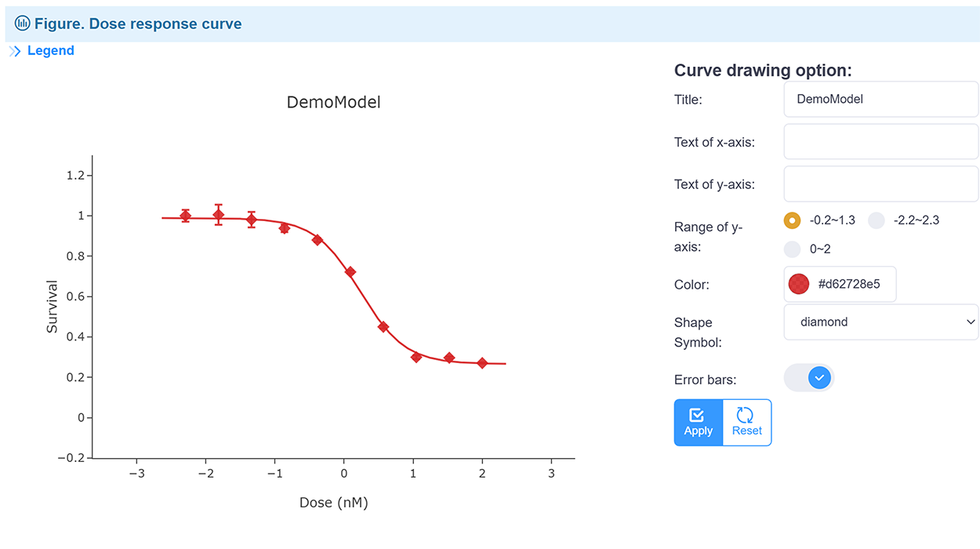980x549 pixels.
Task: Click the diamond data point at dose 2
Action: click(x=482, y=363)
